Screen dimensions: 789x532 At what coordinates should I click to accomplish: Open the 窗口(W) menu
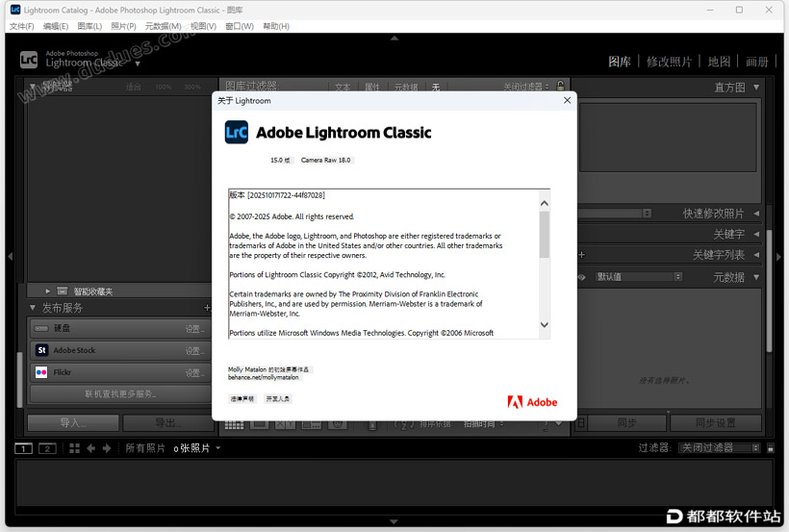coord(239,26)
